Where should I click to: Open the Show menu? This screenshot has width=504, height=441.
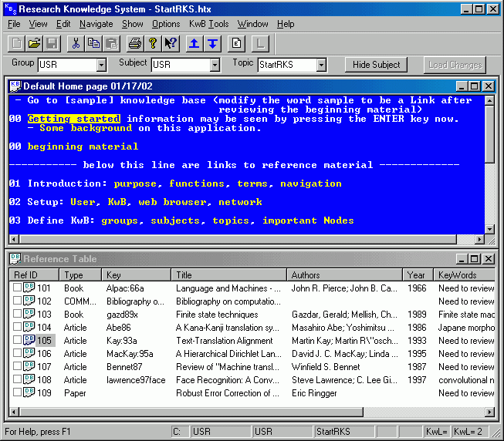[133, 24]
